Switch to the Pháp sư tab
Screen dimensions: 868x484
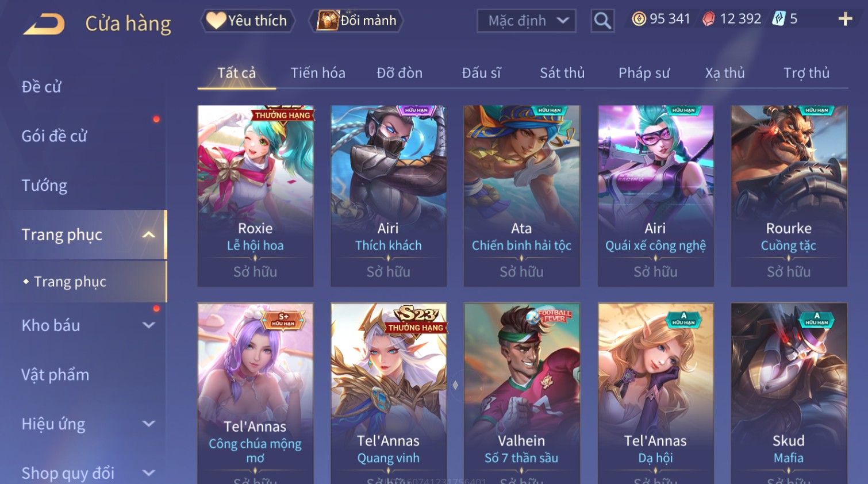[x=644, y=73]
